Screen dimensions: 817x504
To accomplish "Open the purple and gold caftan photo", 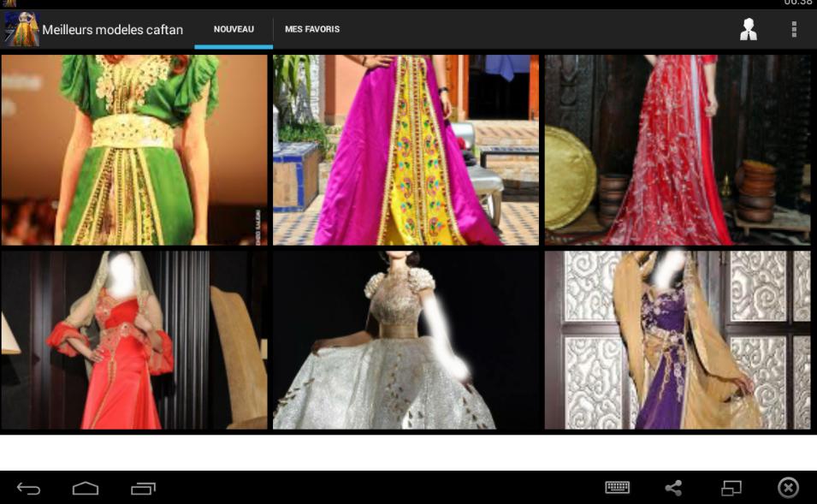I will [x=677, y=340].
